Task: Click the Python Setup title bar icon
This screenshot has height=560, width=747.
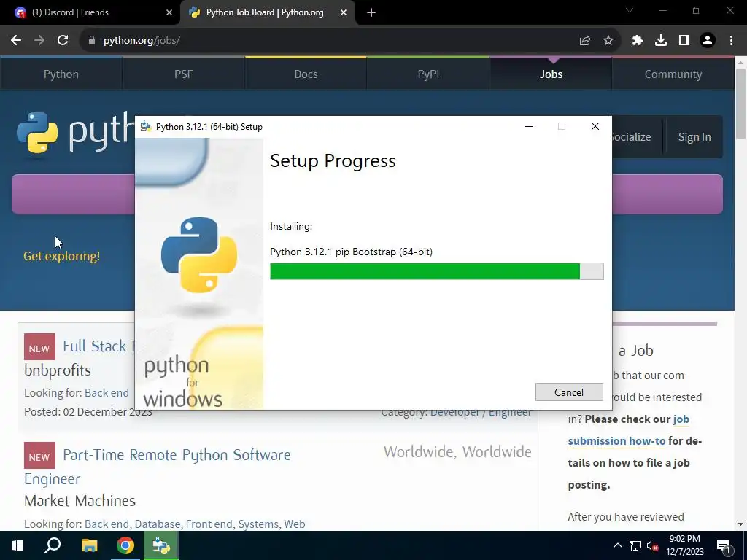Action: [x=146, y=127]
